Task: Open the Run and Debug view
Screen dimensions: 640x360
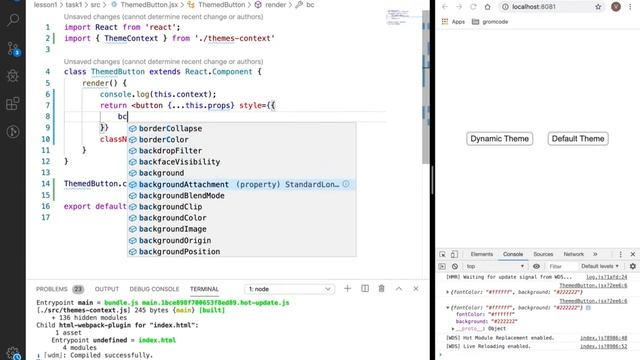Action: click(13, 76)
